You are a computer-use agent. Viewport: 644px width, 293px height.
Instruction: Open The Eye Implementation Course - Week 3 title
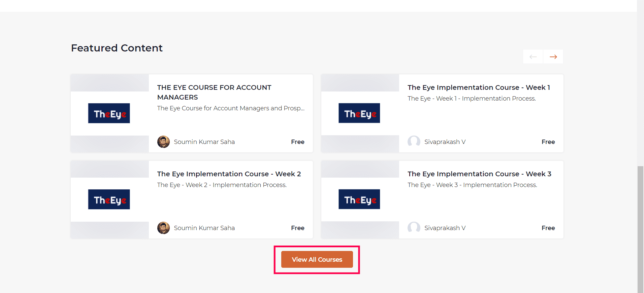click(x=479, y=174)
